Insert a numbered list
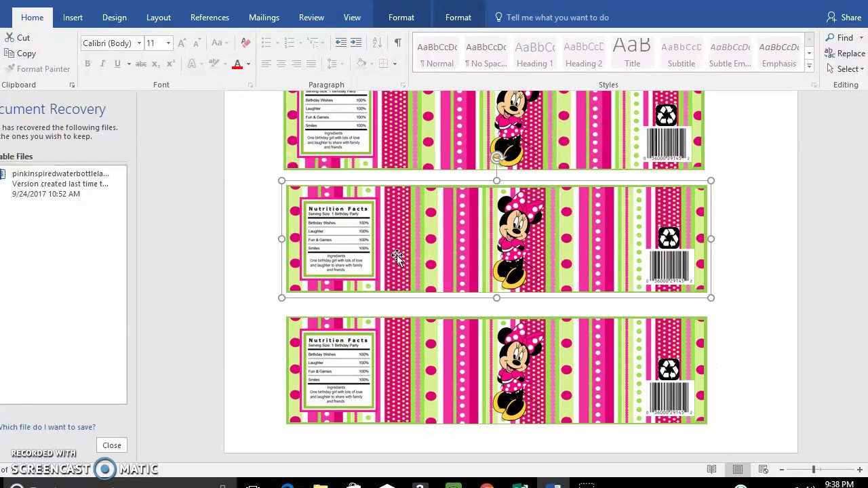The width and height of the screenshot is (868, 488). click(x=290, y=43)
